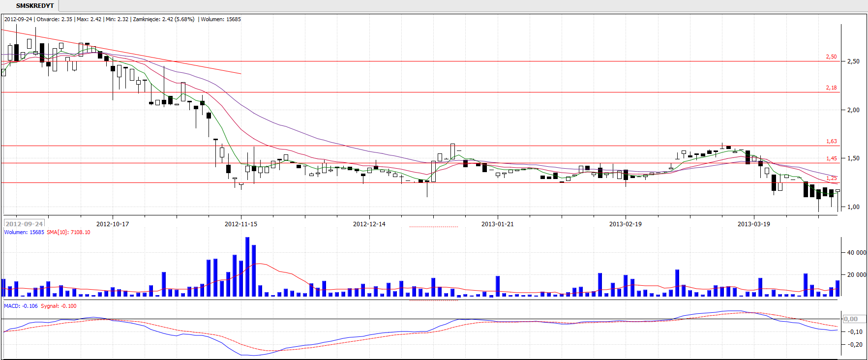Select the 2013-01-21 date marker

(x=497, y=224)
